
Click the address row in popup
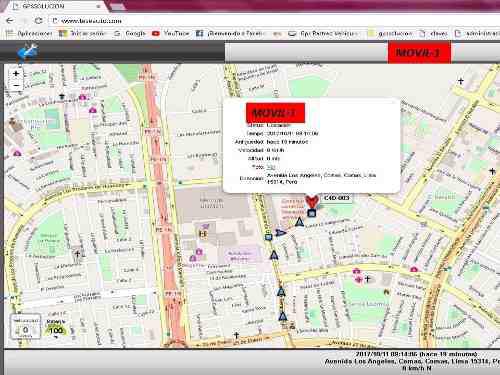pos(307,178)
